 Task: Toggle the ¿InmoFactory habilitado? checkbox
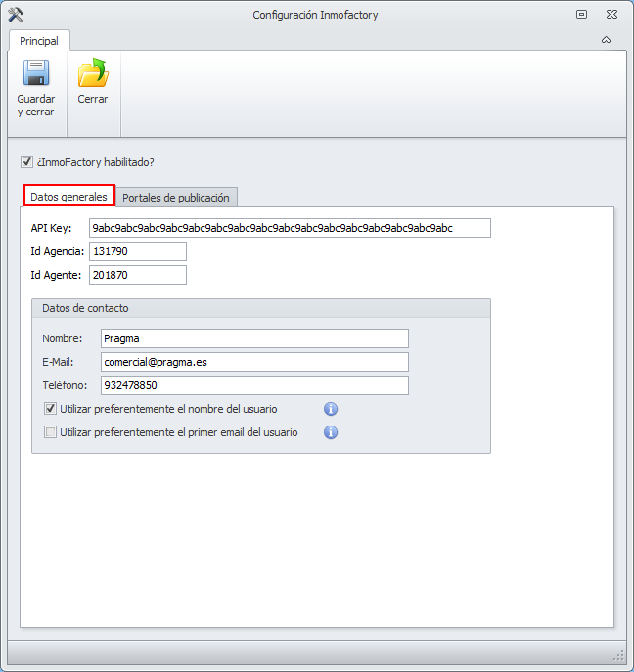[26, 162]
